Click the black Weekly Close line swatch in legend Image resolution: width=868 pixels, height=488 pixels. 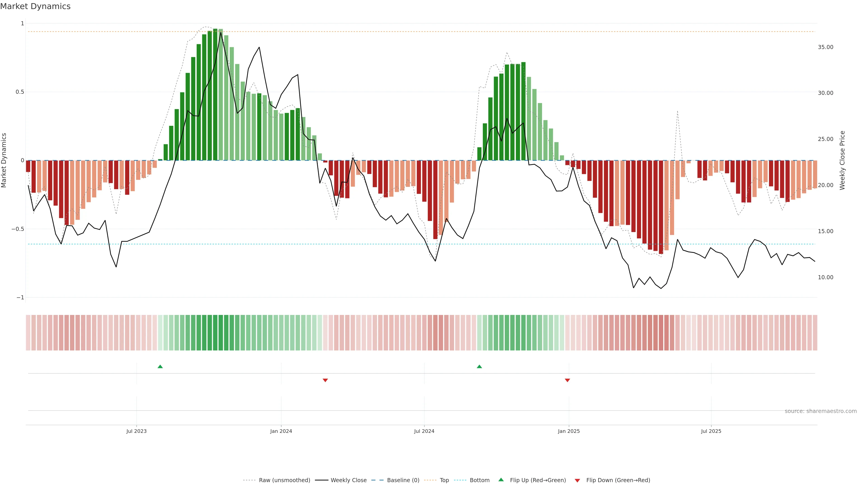click(x=321, y=480)
